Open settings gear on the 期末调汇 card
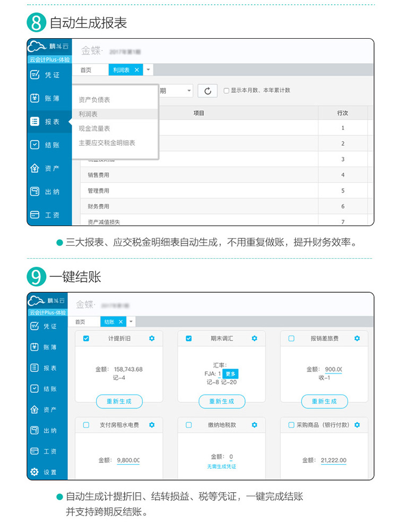Screen dimensions: 398x532 coord(254,338)
